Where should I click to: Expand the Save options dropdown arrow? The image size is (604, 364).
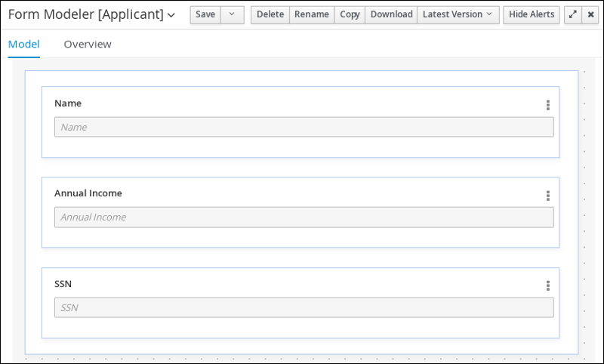[x=232, y=14]
